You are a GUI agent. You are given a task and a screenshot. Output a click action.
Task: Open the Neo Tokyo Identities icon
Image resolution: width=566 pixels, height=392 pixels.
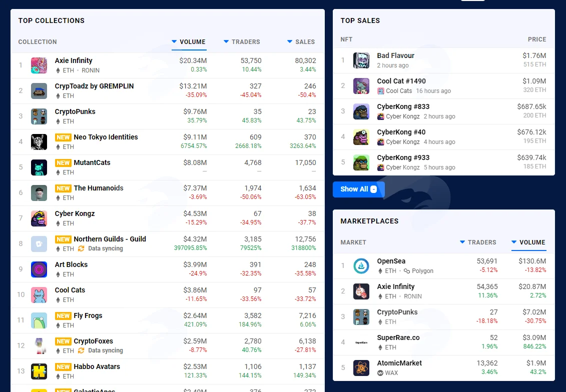pyautogui.click(x=39, y=142)
